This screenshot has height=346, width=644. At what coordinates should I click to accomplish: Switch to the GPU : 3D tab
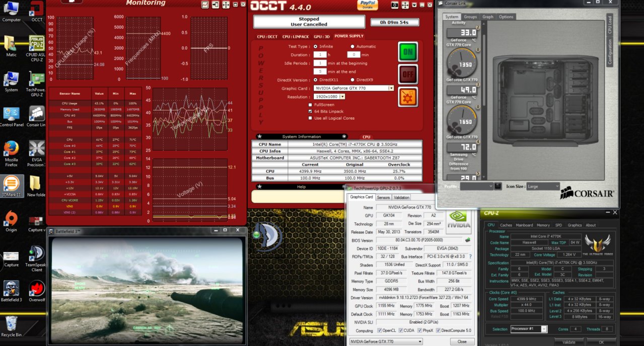click(322, 36)
